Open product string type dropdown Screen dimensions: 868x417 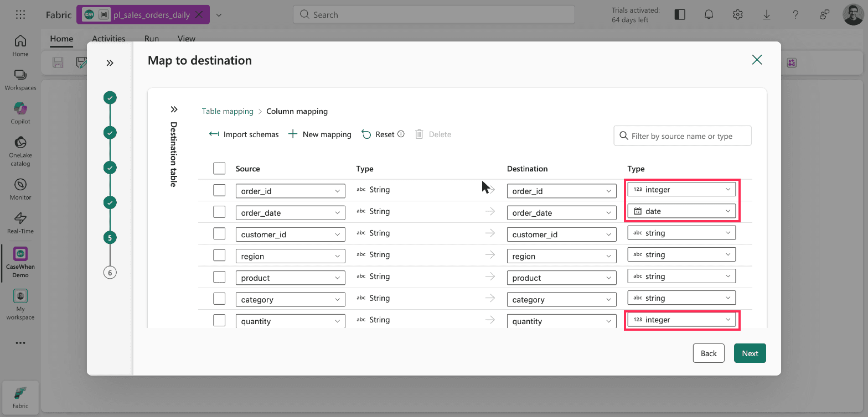(681, 277)
